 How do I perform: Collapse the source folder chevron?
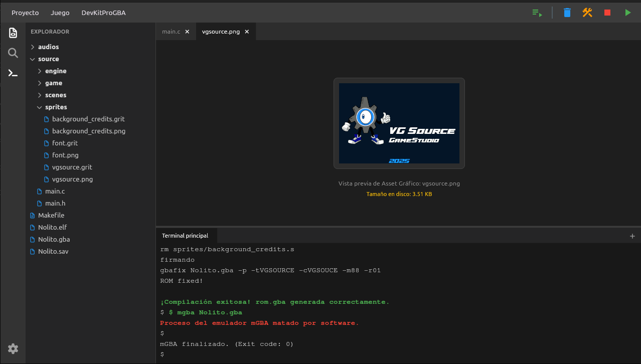point(33,59)
